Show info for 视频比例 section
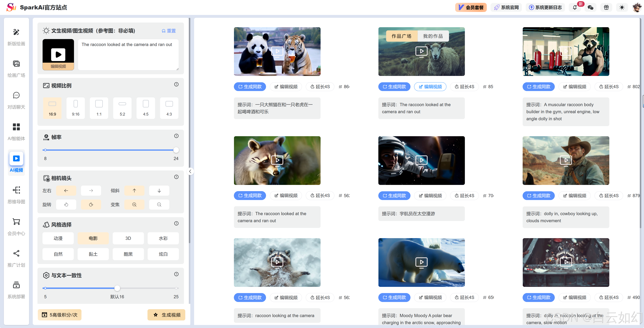The width and height of the screenshot is (644, 328). (176, 84)
